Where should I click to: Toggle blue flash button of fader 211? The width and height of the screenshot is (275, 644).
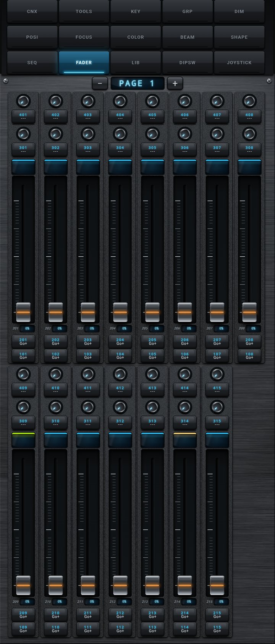tap(88, 440)
